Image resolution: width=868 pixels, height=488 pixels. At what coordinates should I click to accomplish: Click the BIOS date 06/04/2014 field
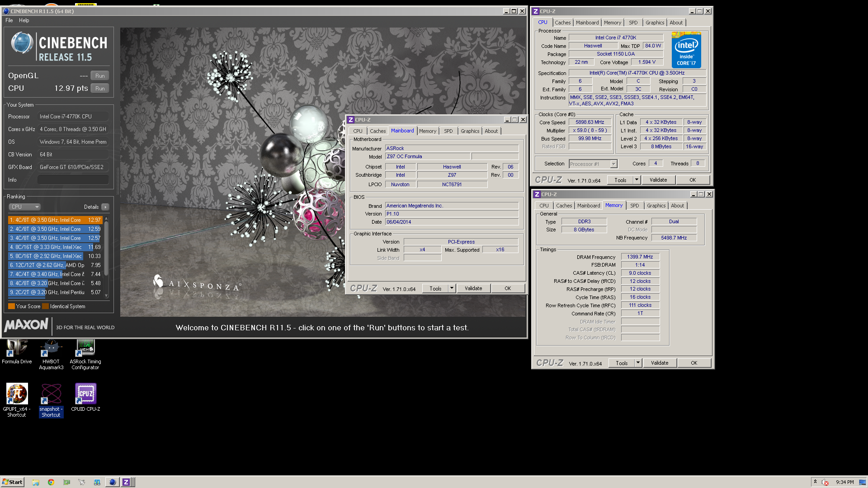[452, 222]
